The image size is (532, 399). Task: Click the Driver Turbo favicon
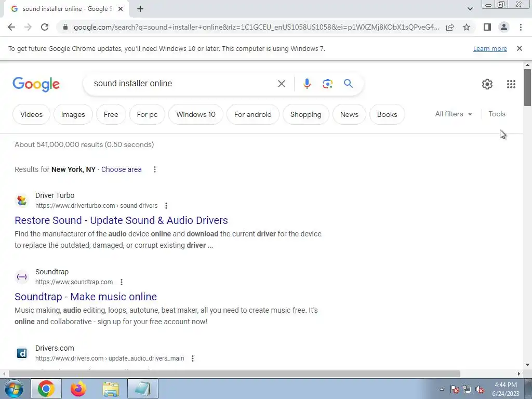coord(22,201)
